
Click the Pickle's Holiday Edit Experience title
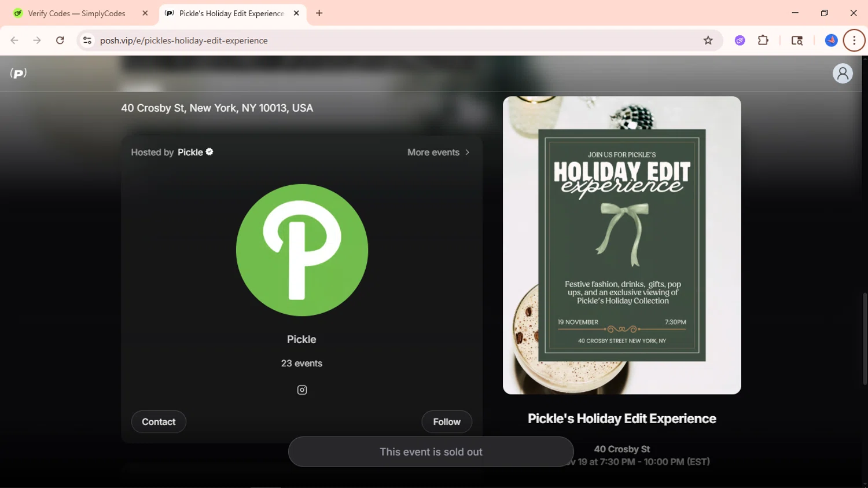622,419
